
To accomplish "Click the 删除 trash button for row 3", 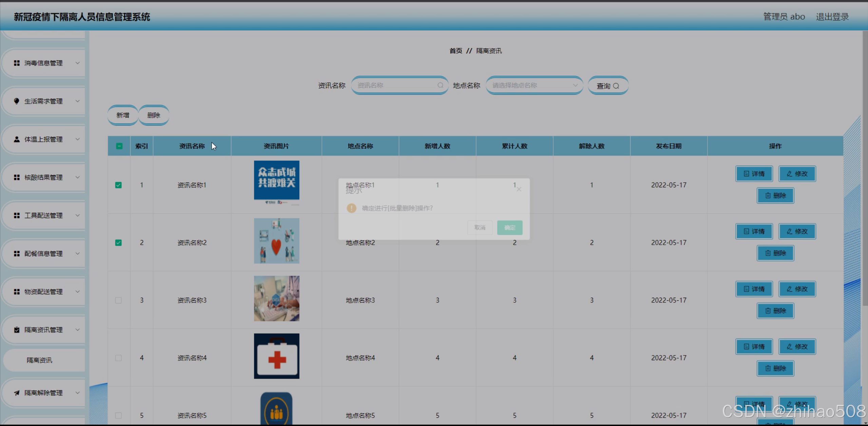I will (775, 311).
